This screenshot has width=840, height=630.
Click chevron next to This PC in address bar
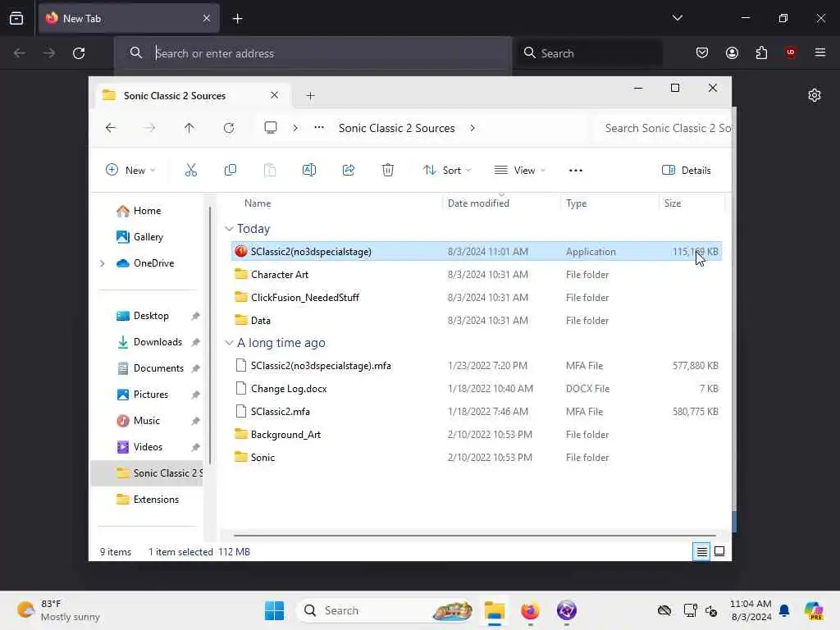(295, 128)
